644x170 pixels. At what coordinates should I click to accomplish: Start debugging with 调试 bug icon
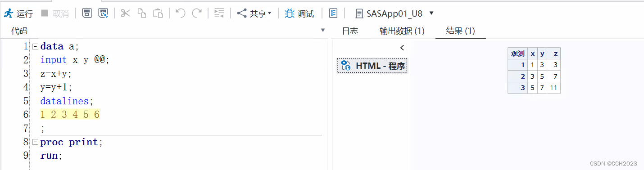point(299,13)
